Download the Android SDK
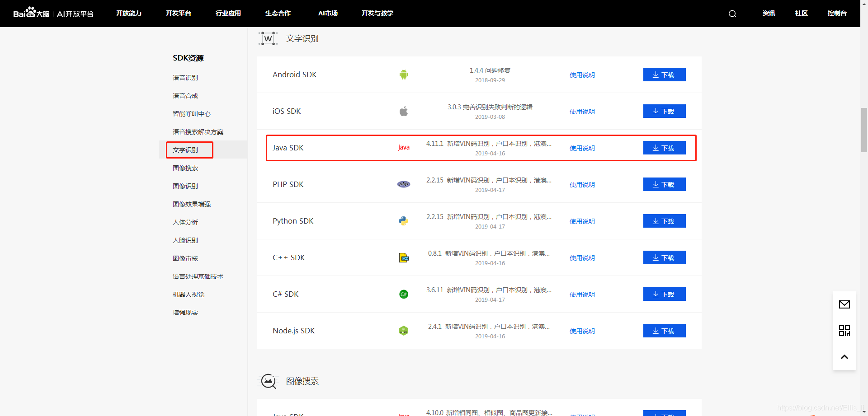The height and width of the screenshot is (416, 868). click(664, 75)
